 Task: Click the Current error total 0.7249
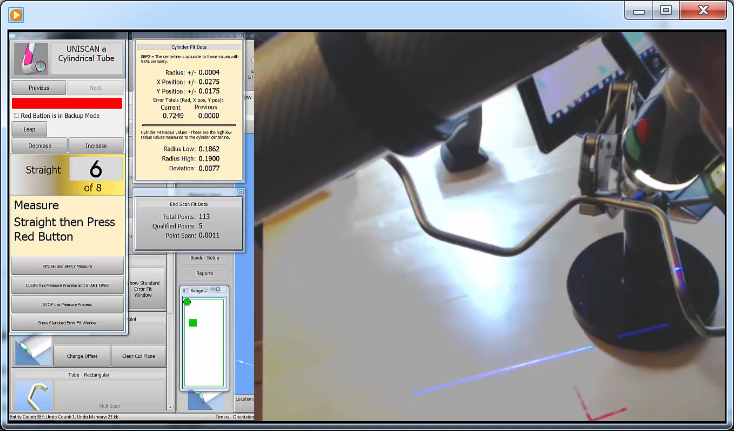click(173, 116)
